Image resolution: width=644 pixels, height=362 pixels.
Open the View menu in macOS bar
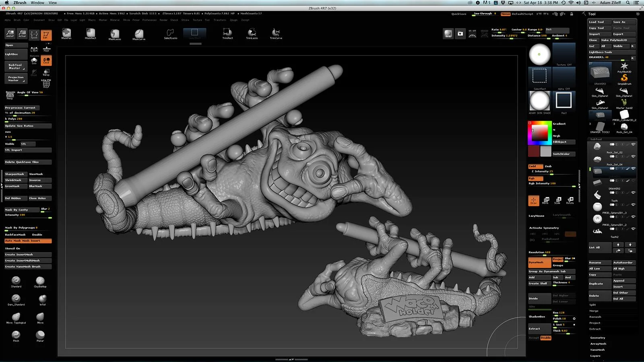coord(53,3)
